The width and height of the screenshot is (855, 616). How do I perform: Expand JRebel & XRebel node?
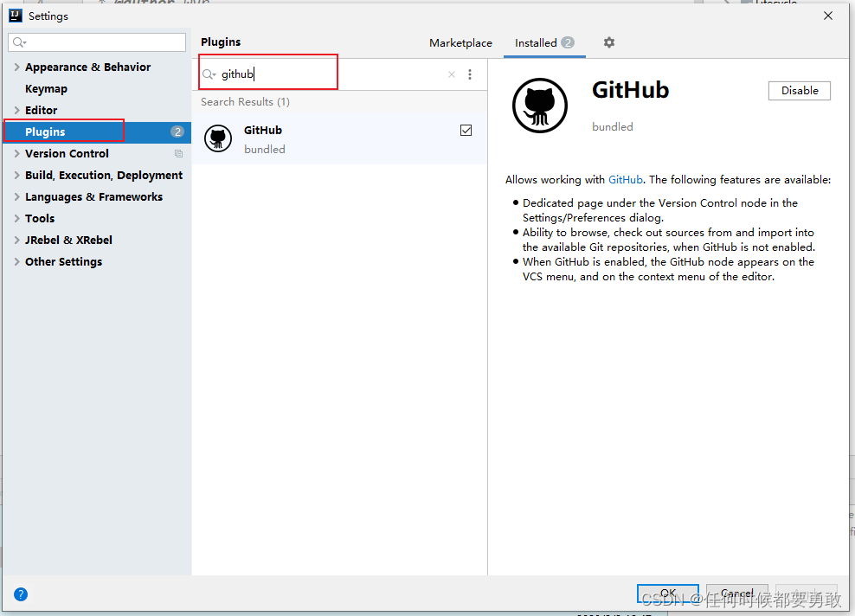[x=17, y=240]
